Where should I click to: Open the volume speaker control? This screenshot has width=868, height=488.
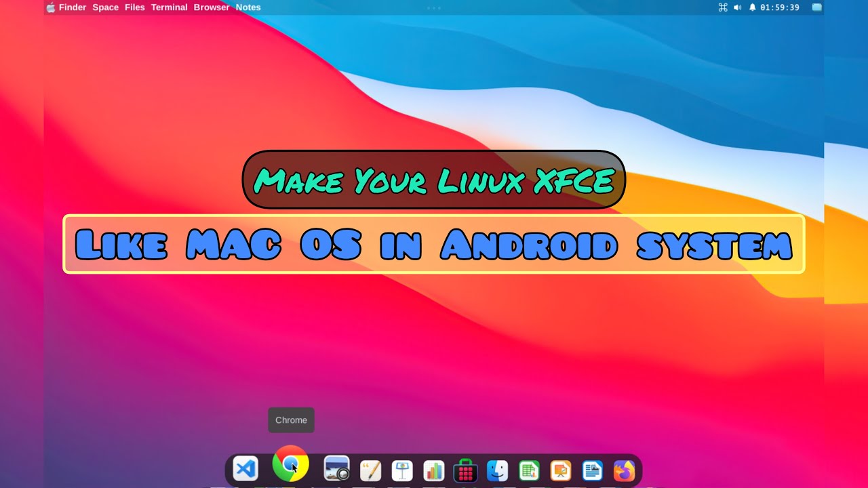[738, 7]
